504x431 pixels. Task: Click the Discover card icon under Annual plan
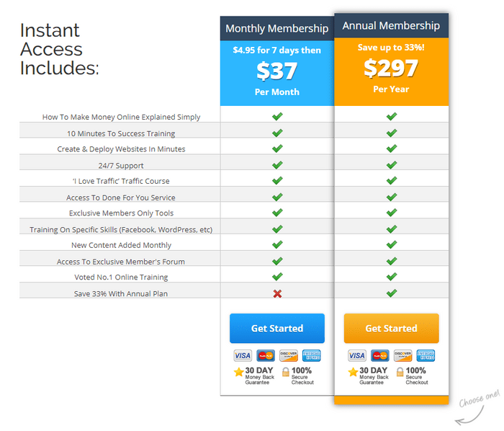tap(402, 355)
